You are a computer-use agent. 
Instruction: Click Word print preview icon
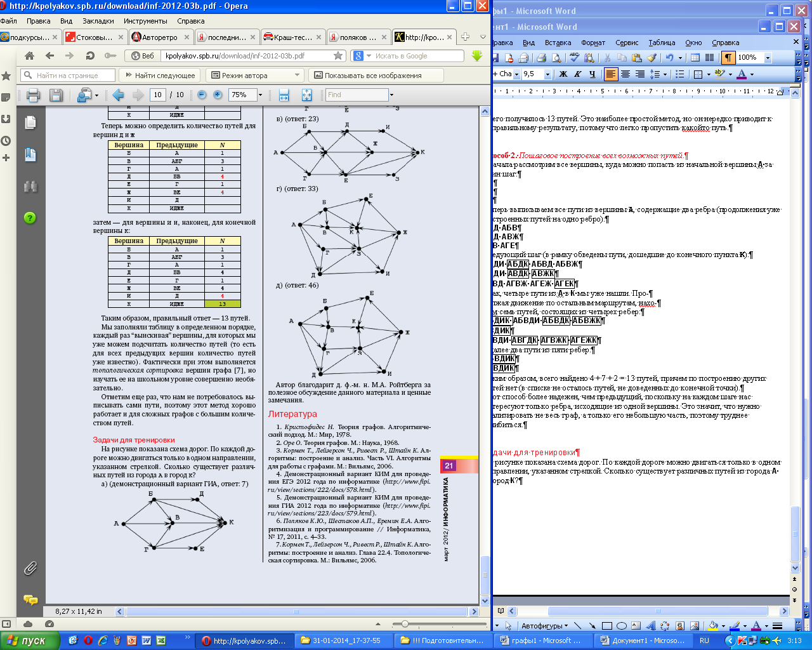pos(556,58)
